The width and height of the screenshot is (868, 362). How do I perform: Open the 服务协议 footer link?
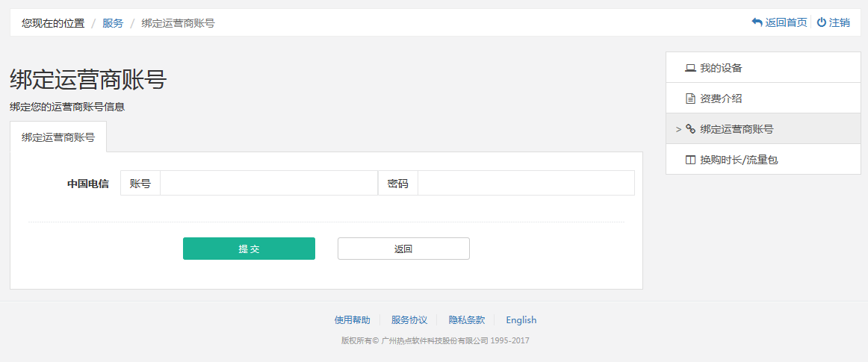[x=409, y=320]
